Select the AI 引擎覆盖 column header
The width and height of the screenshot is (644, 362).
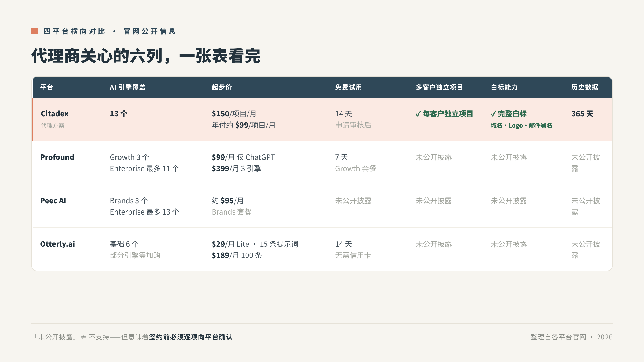click(x=127, y=87)
